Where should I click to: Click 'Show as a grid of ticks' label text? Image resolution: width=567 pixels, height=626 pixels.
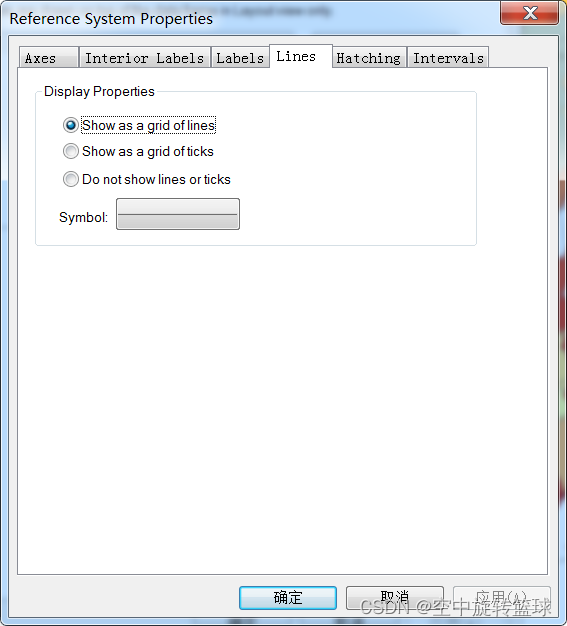click(148, 151)
